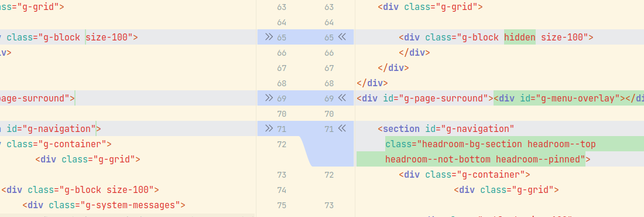Click right gutter line number 73
The image size is (644, 217).
click(x=329, y=205)
